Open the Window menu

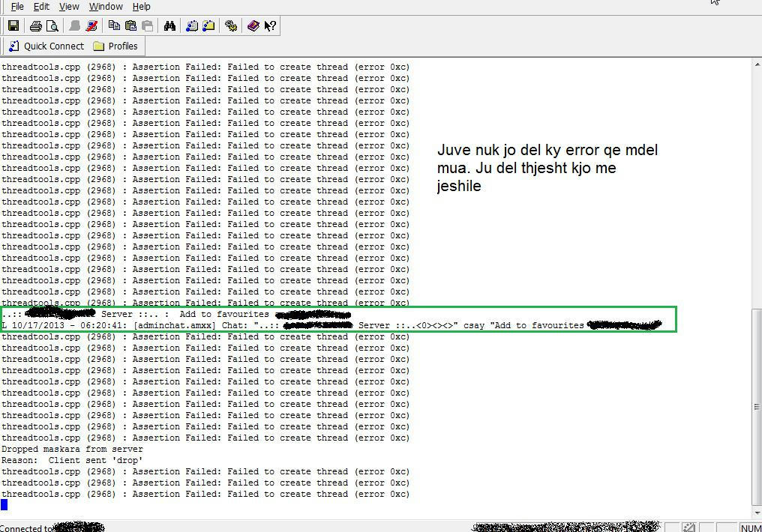(x=106, y=7)
